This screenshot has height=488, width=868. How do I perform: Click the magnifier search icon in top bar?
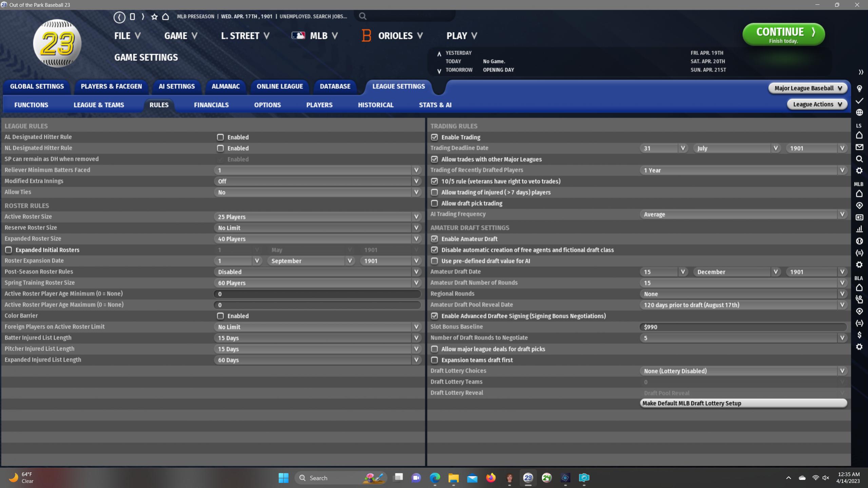pos(363,16)
